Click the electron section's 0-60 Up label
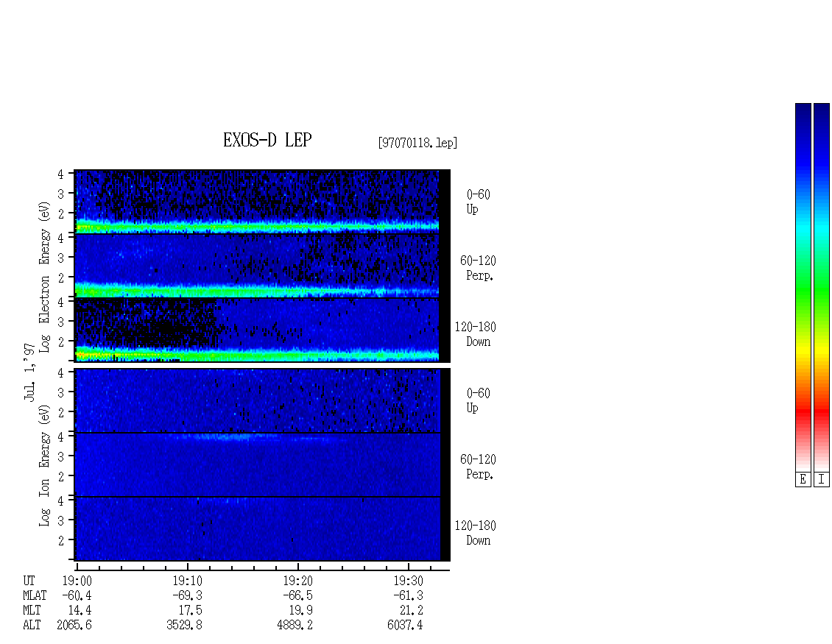832x644 pixels. pyautogui.click(x=478, y=202)
